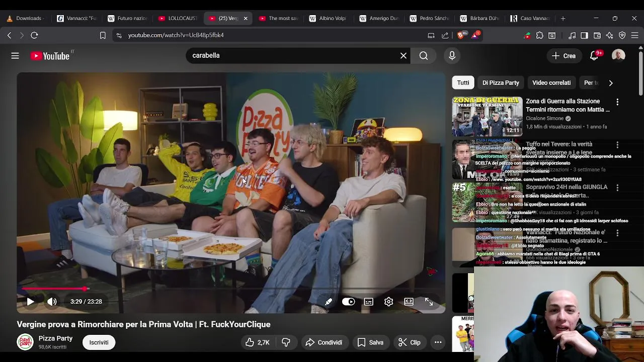Switch to the LOLLOCAUST tab

(177, 18)
